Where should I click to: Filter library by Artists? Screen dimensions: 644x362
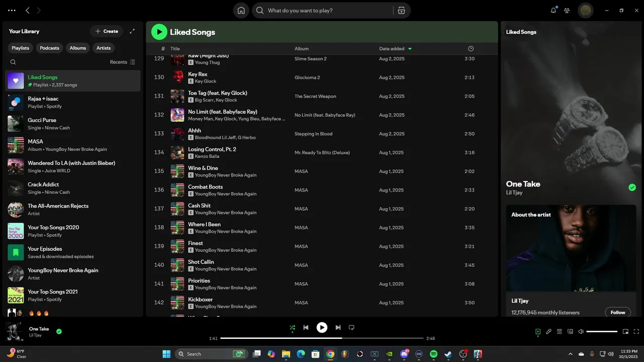(x=104, y=48)
